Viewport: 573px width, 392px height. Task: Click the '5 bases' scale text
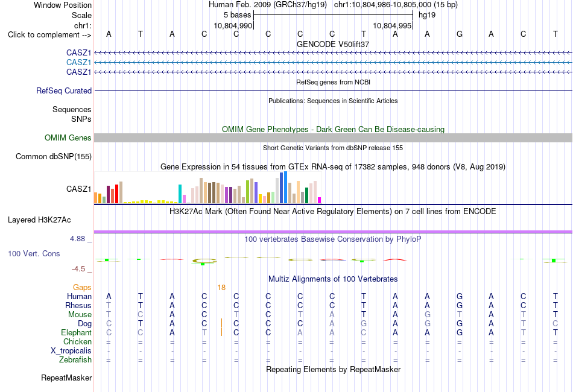click(x=237, y=15)
